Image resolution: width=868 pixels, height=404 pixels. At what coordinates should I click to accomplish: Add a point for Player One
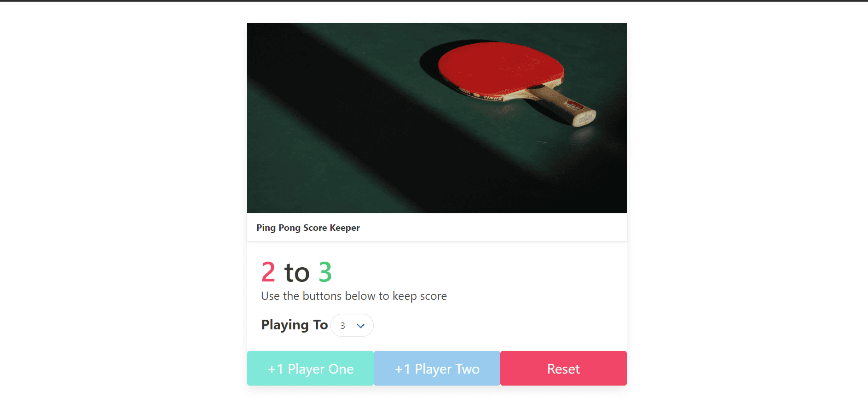tap(310, 369)
